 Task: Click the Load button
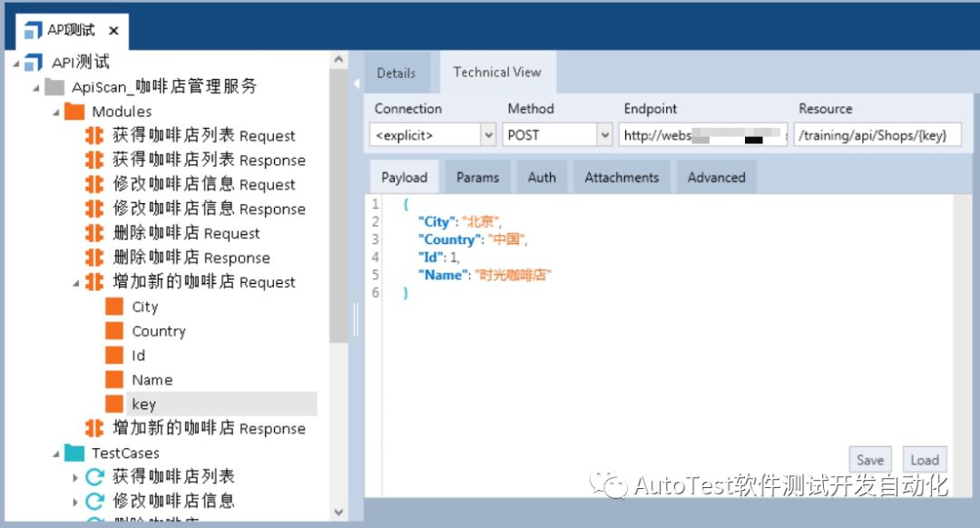tap(925, 460)
